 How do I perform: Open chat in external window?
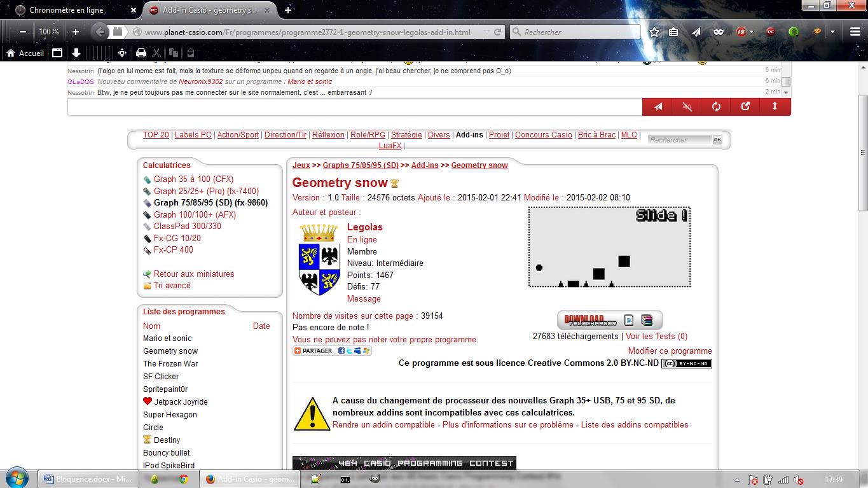(x=745, y=107)
